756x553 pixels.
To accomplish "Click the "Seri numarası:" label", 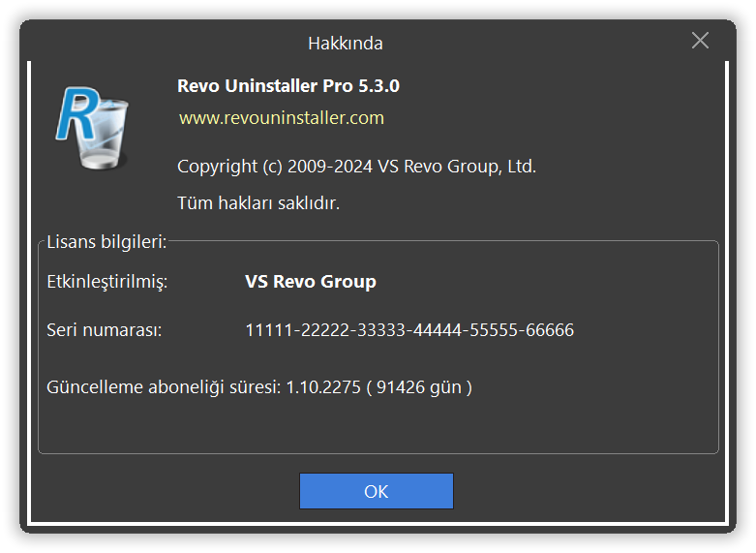I will click(x=105, y=330).
